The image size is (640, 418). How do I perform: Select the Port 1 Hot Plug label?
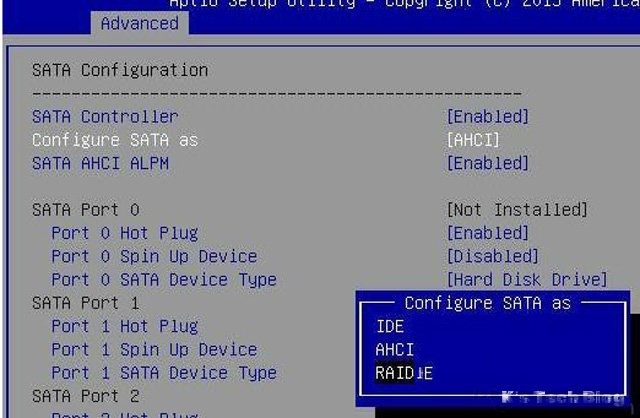[x=124, y=326]
